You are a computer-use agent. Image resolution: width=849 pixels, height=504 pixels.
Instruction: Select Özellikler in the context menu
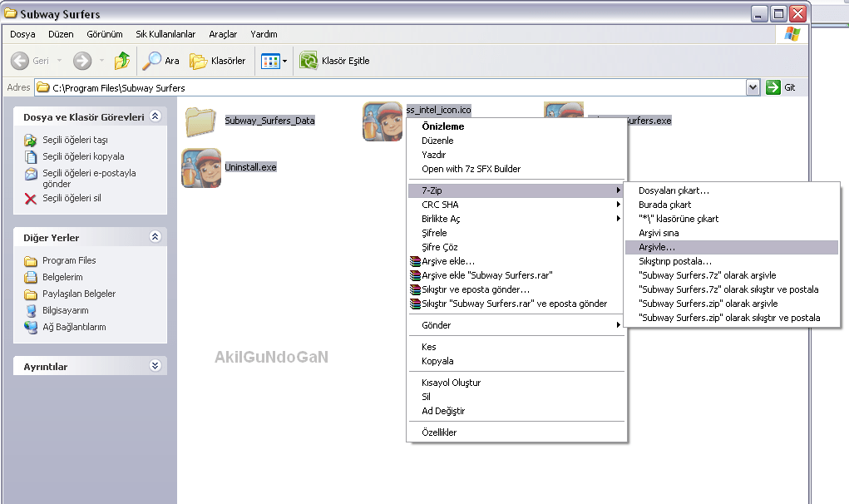click(439, 432)
